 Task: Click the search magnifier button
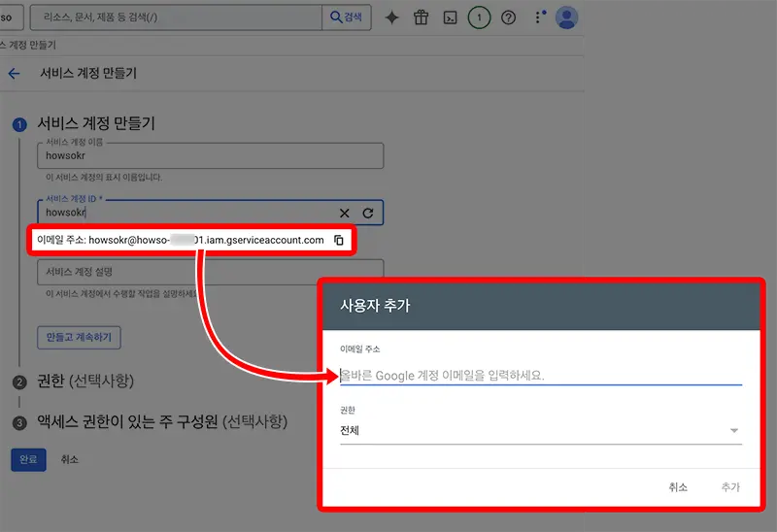point(346,17)
